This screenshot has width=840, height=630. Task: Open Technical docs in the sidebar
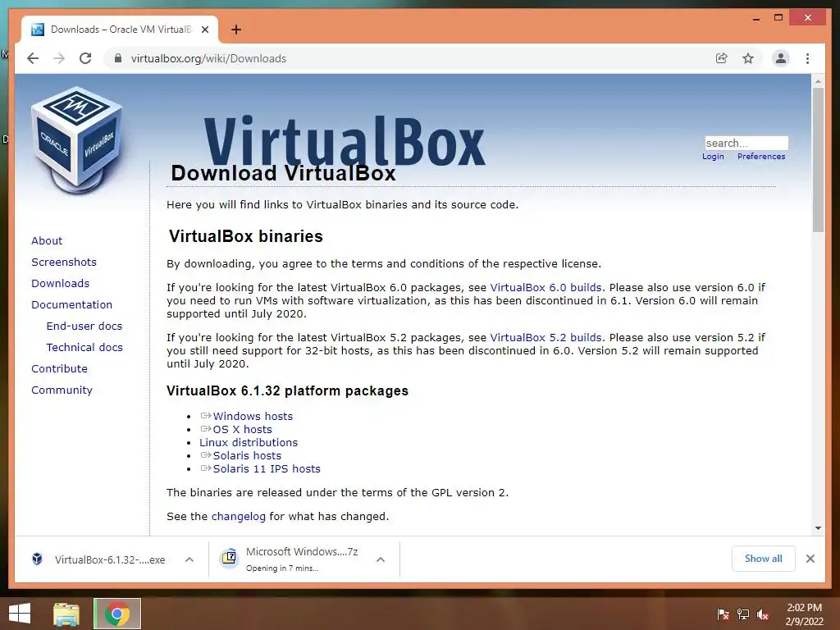coord(84,348)
